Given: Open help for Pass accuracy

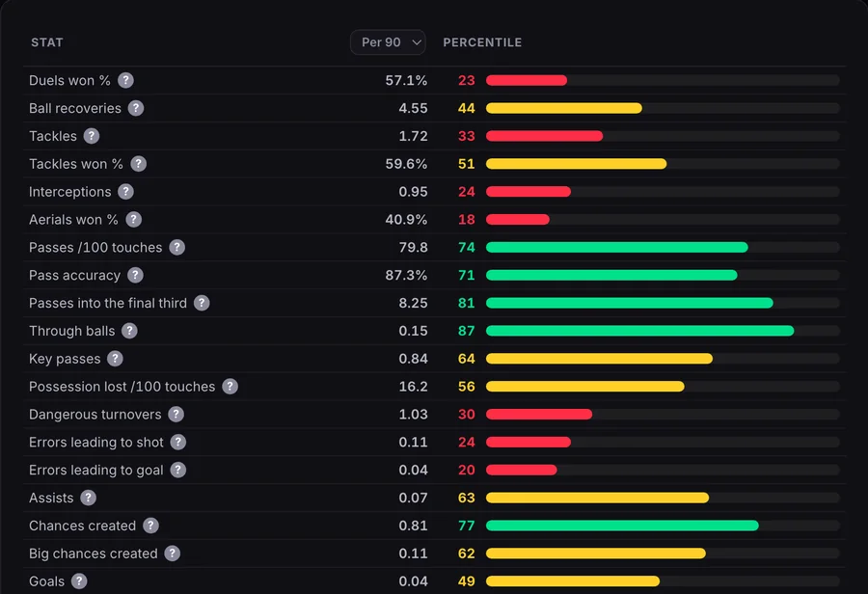Looking at the screenshot, I should (x=135, y=275).
